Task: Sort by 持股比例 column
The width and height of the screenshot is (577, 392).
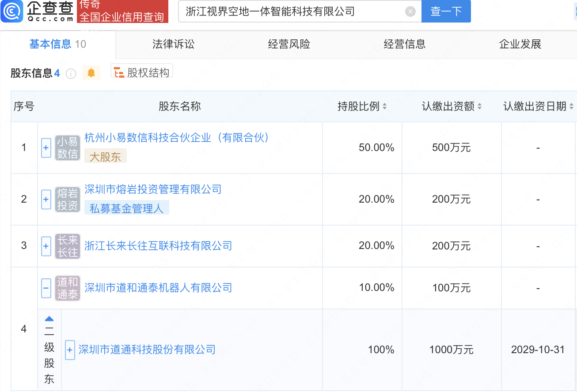Action: coord(384,106)
